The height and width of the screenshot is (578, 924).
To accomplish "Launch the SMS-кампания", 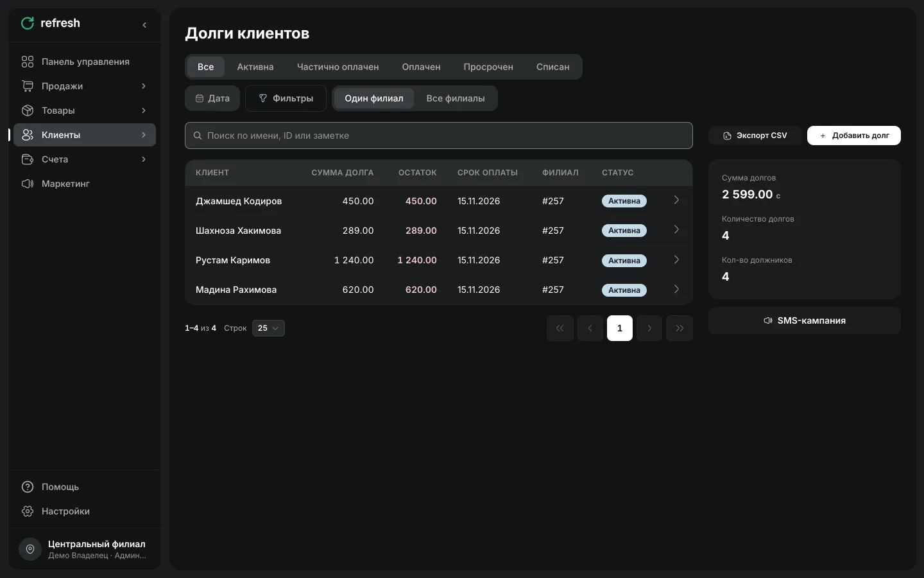I will [x=805, y=320].
